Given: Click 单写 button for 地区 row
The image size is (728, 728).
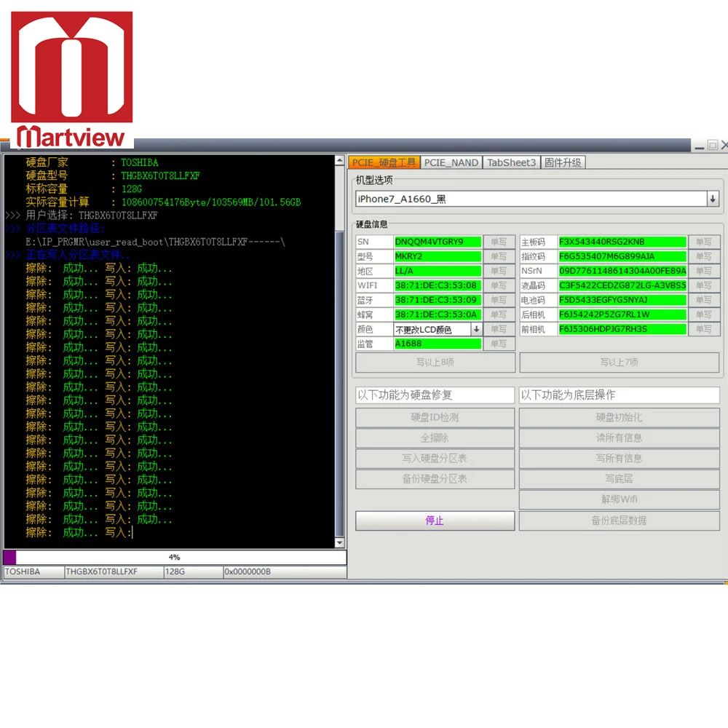Looking at the screenshot, I should click(499, 271).
